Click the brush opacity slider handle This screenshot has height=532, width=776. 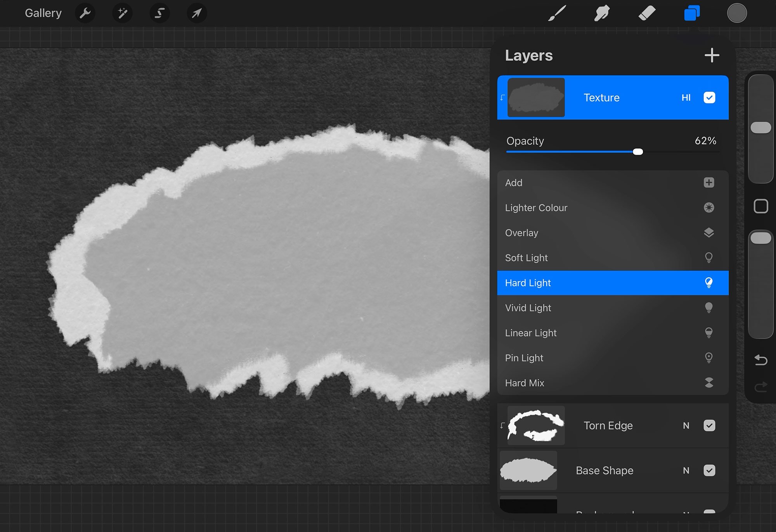coord(760,238)
